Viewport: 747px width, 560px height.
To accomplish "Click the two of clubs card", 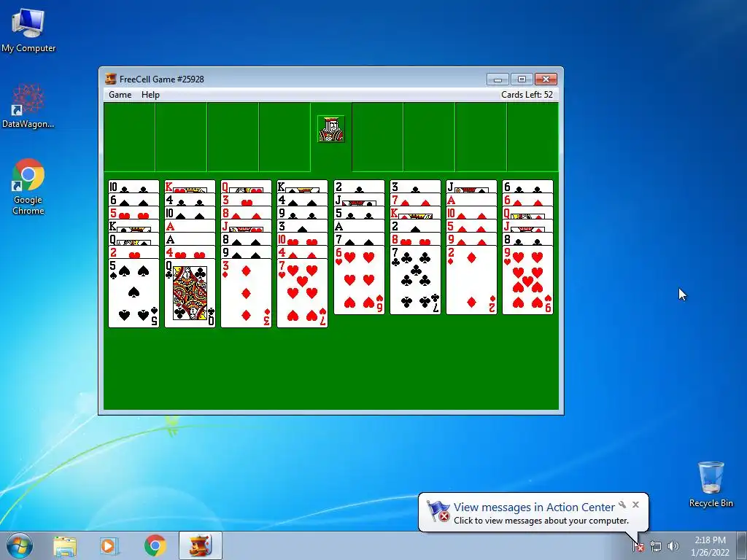I will [x=359, y=186].
